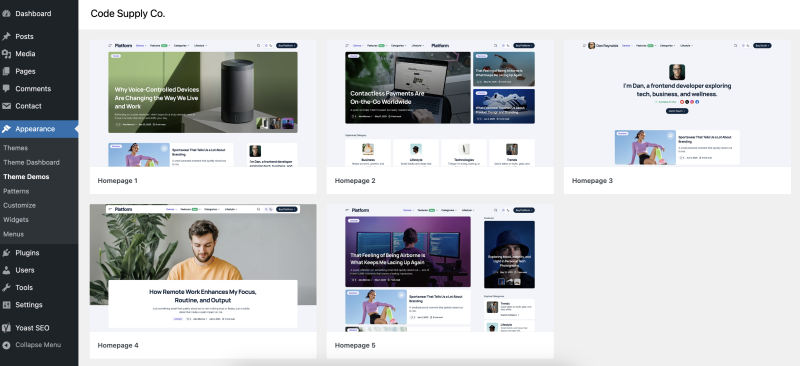
Task: Open the Comments bubble icon
Action: tap(6, 88)
